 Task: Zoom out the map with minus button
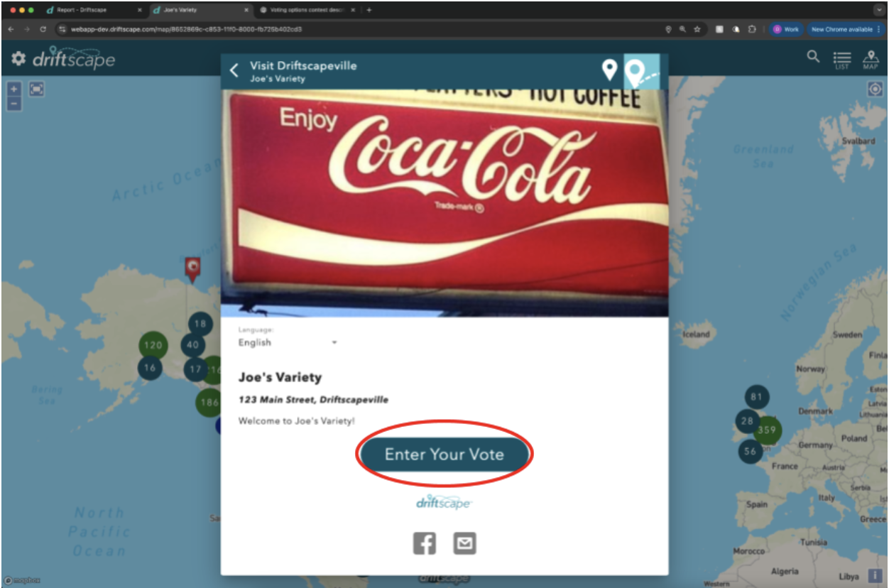[15, 104]
